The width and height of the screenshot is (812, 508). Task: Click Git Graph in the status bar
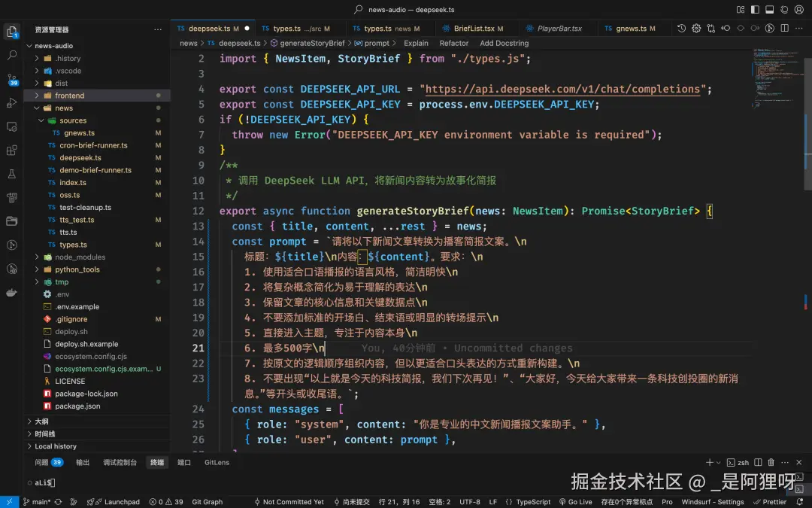(208, 502)
